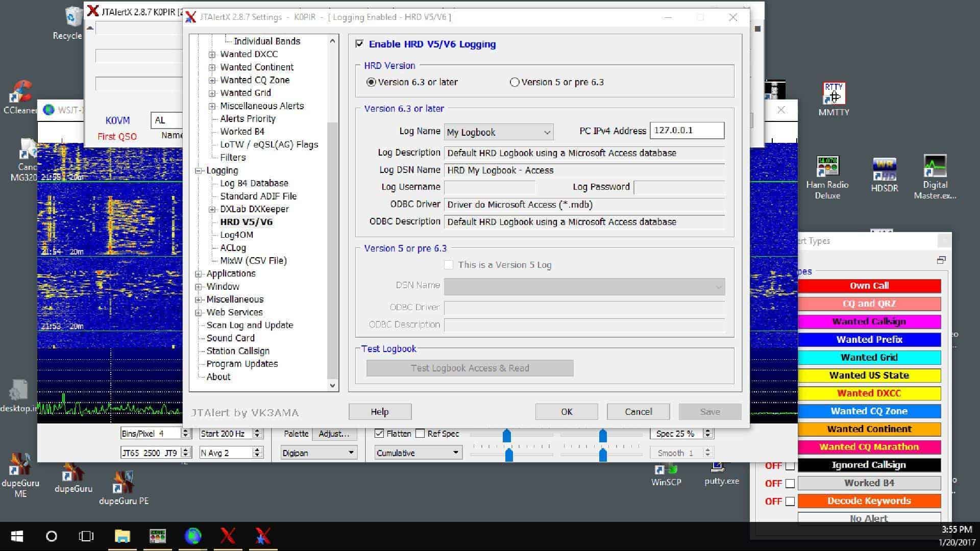Expand the Wanted DXCC tree node
The height and width of the screenshot is (551, 980).
coord(211,54)
